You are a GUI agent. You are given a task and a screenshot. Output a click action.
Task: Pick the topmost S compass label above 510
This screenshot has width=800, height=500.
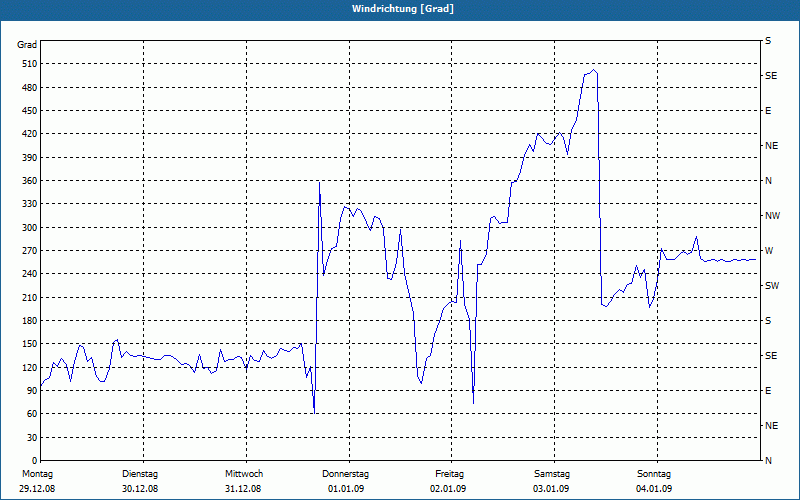(x=768, y=41)
